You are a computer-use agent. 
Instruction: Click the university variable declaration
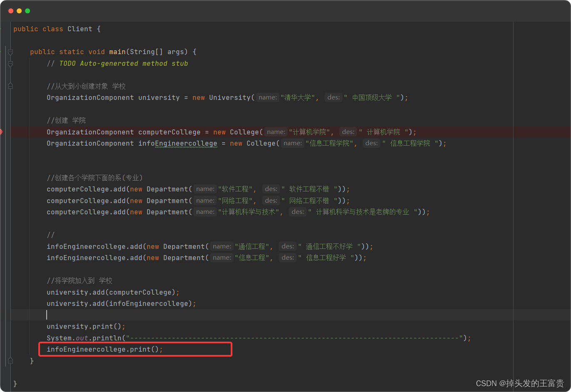[x=159, y=98]
